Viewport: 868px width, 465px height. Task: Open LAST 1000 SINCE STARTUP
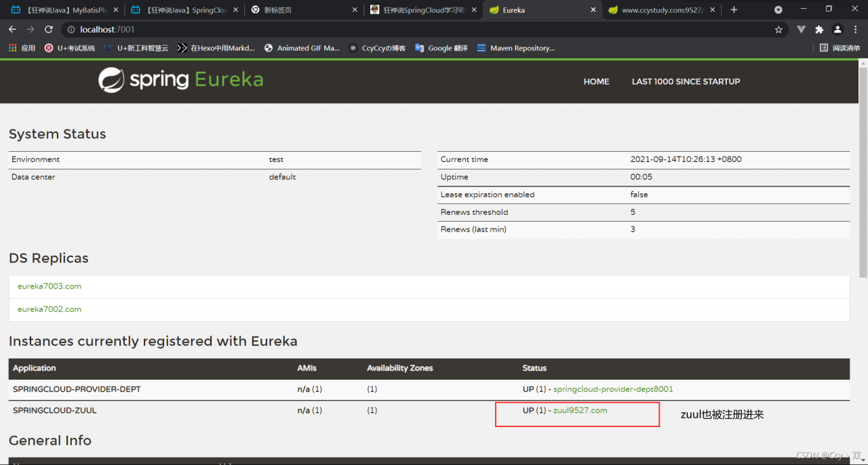coord(686,81)
